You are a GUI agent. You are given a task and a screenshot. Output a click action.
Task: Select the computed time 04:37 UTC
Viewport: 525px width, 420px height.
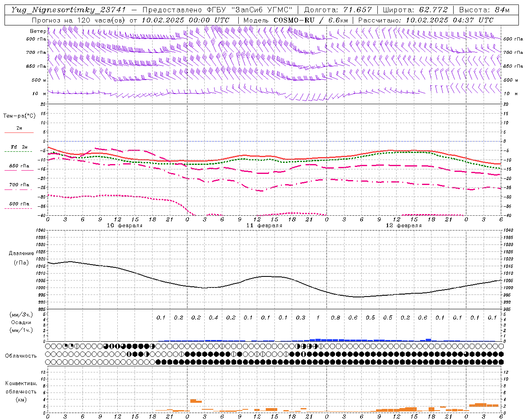(473, 20)
